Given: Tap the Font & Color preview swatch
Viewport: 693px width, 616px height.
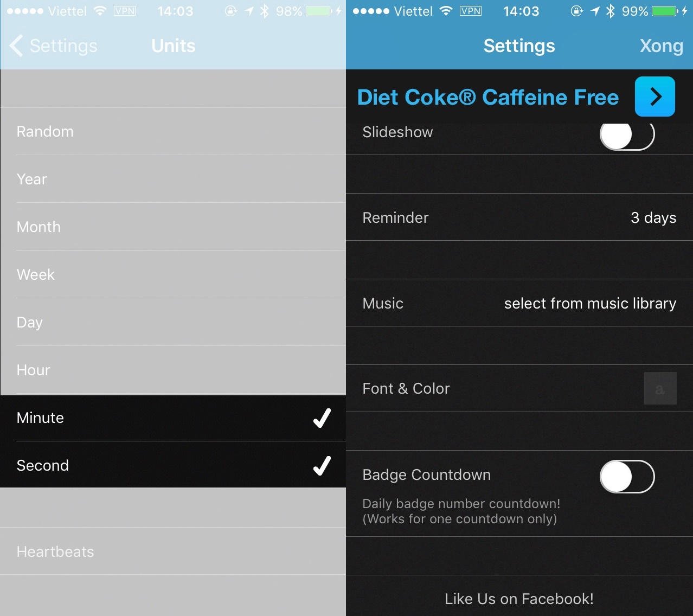Looking at the screenshot, I should click(660, 388).
